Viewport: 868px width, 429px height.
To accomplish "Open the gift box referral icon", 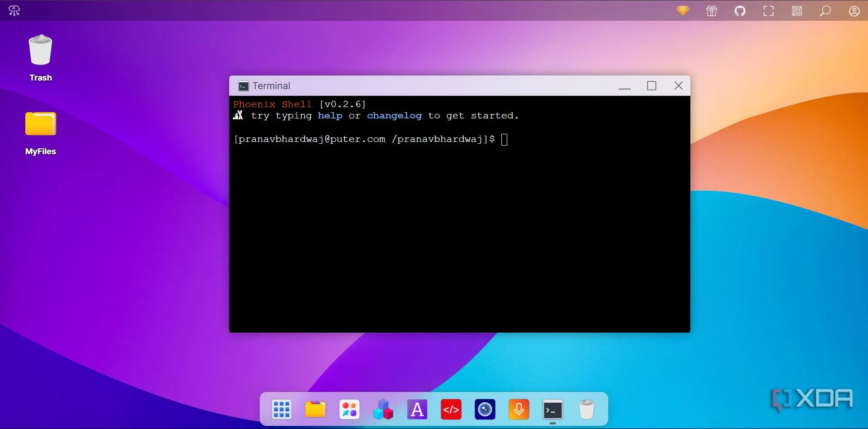I will [x=712, y=11].
